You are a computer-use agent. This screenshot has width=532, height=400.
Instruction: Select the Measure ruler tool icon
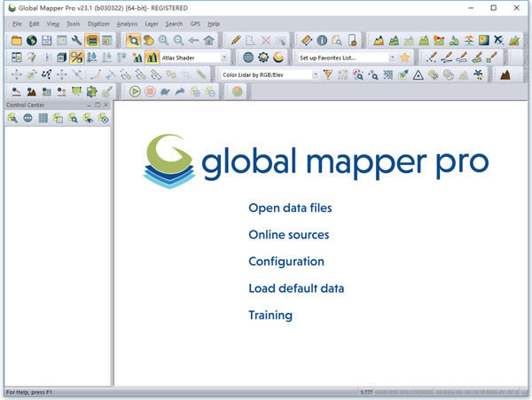tap(307, 40)
